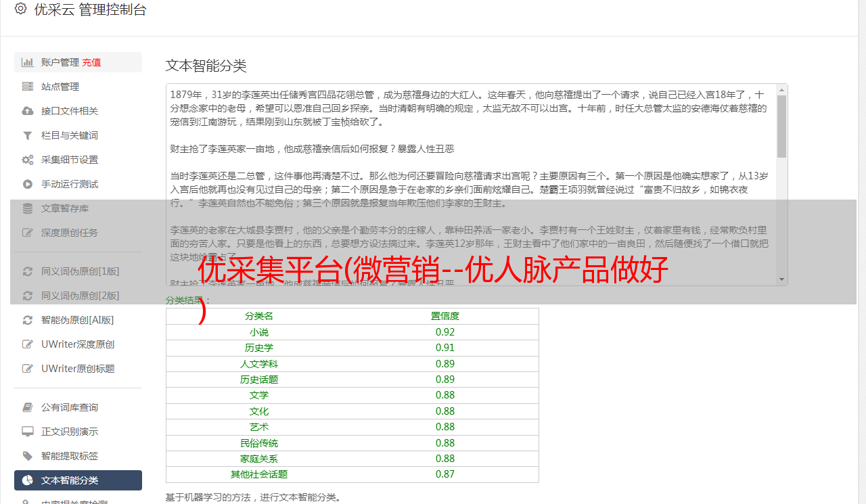
Task: Click the 文学 category cell
Action: tap(259, 395)
